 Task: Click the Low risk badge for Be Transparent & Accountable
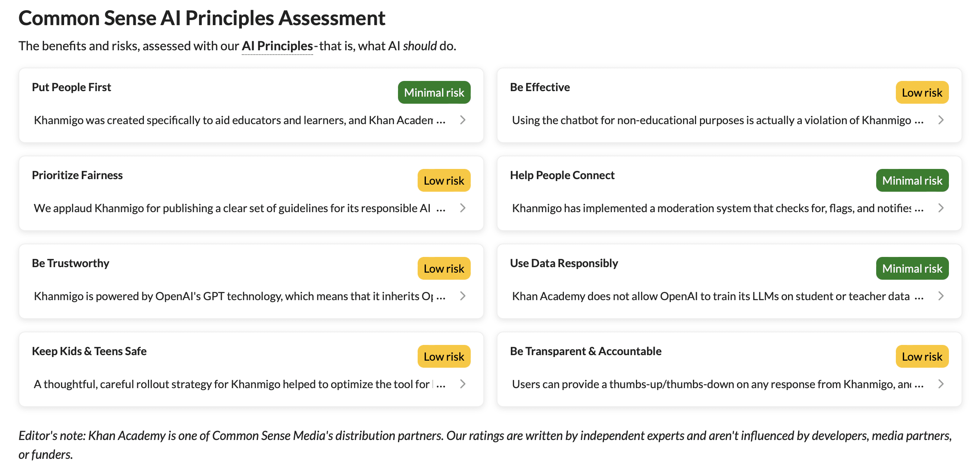click(922, 356)
